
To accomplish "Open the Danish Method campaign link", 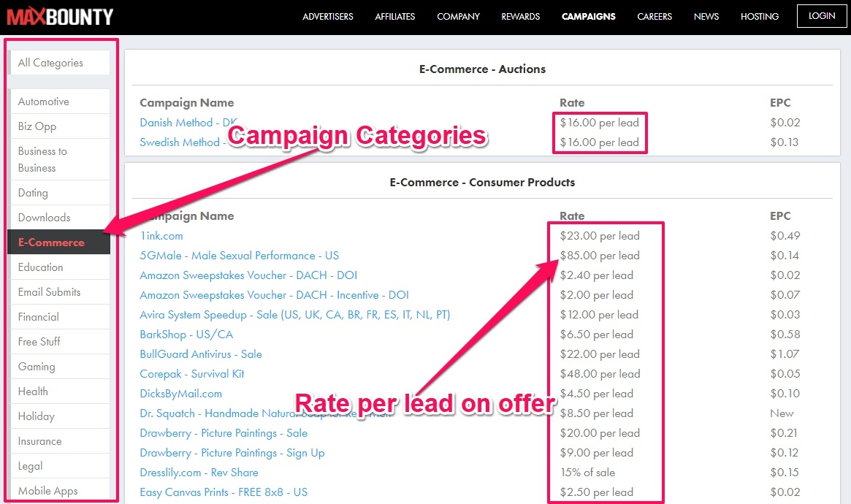I will (188, 123).
